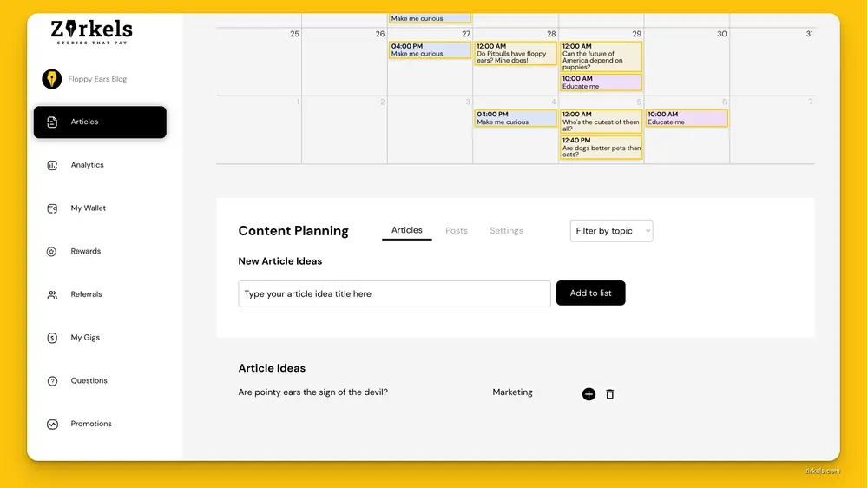Switch to the Settings tab
This screenshot has width=868, height=488.
[506, 230]
